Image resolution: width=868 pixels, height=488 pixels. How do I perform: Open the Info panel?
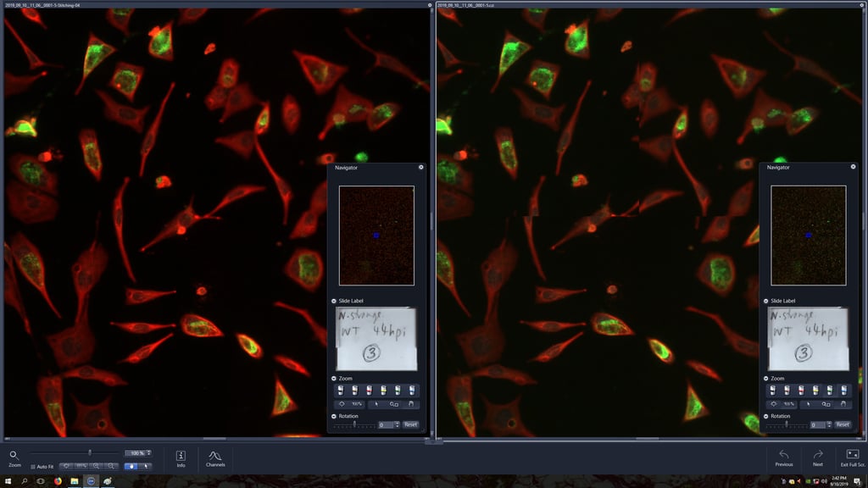click(x=181, y=458)
